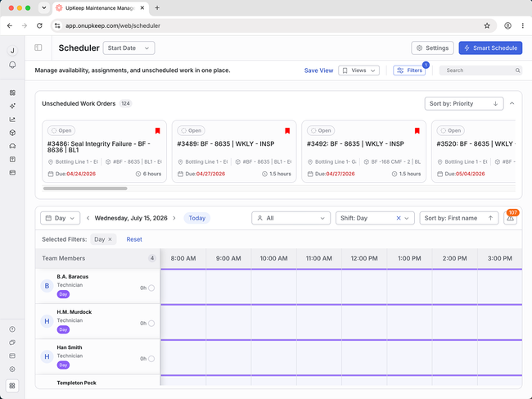Image resolution: width=532 pixels, height=399 pixels.
Task: Select the circle next to Han Smith 0h
Action: [x=151, y=359]
